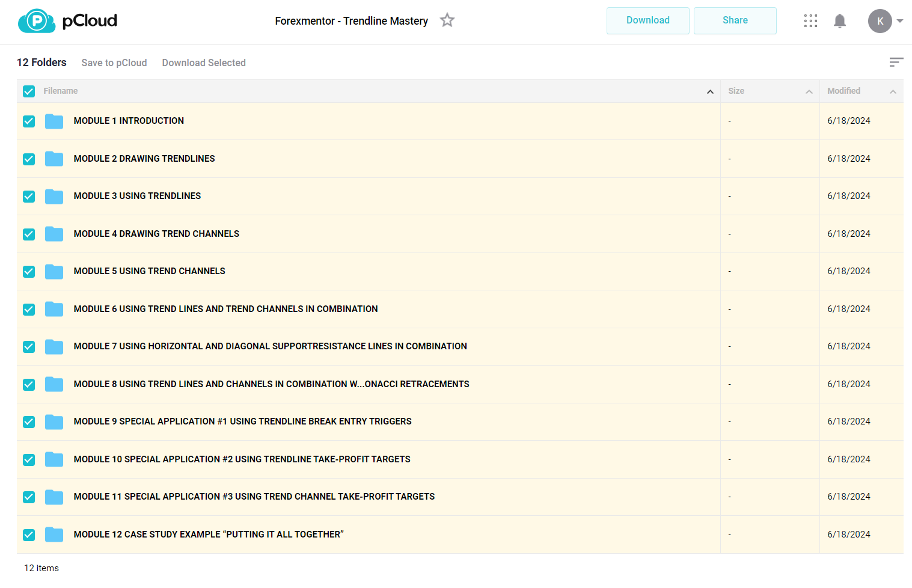
Task: Open MODULE 6 trend lines and channels combination
Action: click(225, 309)
